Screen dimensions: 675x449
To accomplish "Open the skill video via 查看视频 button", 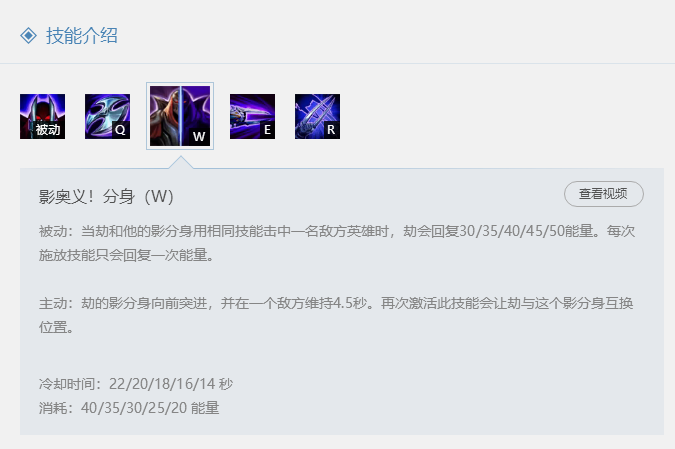I will pyautogui.click(x=604, y=194).
